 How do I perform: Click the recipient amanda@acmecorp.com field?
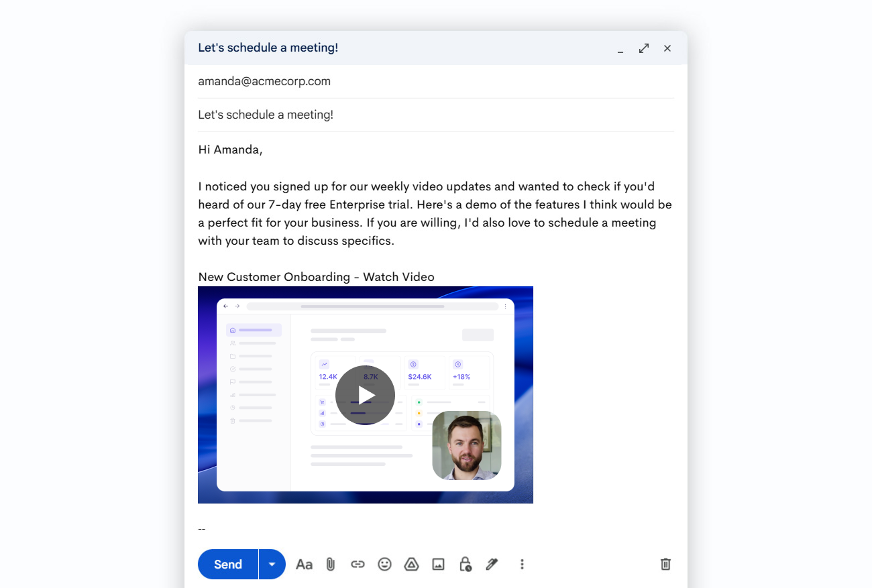tap(436, 81)
